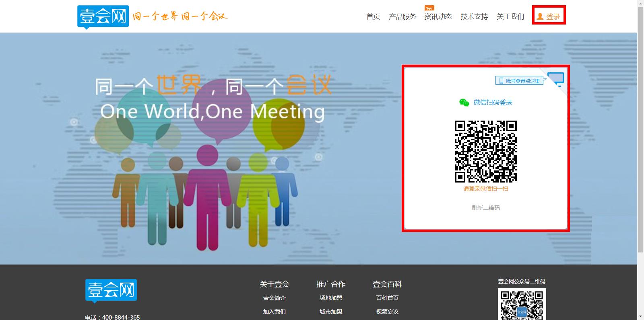Viewport: 644px width, 320px height.
Task: Open the 关于我们 navigation item
Action: click(510, 16)
